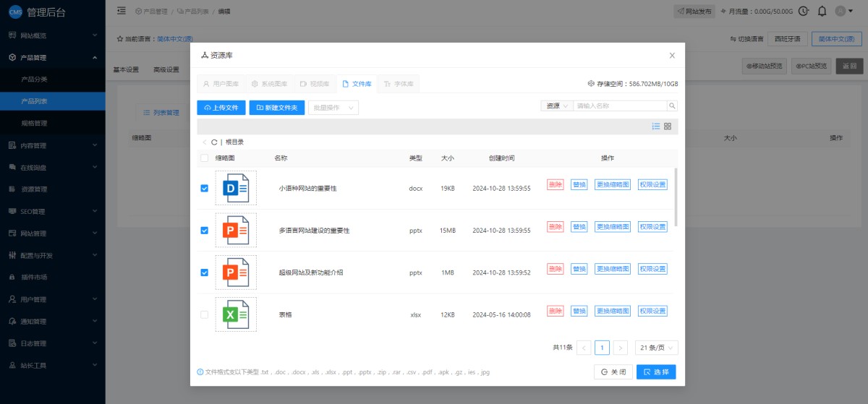This screenshot has height=404, width=868.
Task: Switch to the 字体库 tab
Action: pyautogui.click(x=399, y=84)
